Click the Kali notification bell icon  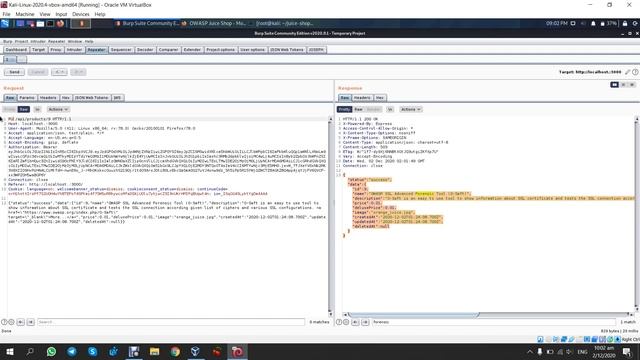593,24
